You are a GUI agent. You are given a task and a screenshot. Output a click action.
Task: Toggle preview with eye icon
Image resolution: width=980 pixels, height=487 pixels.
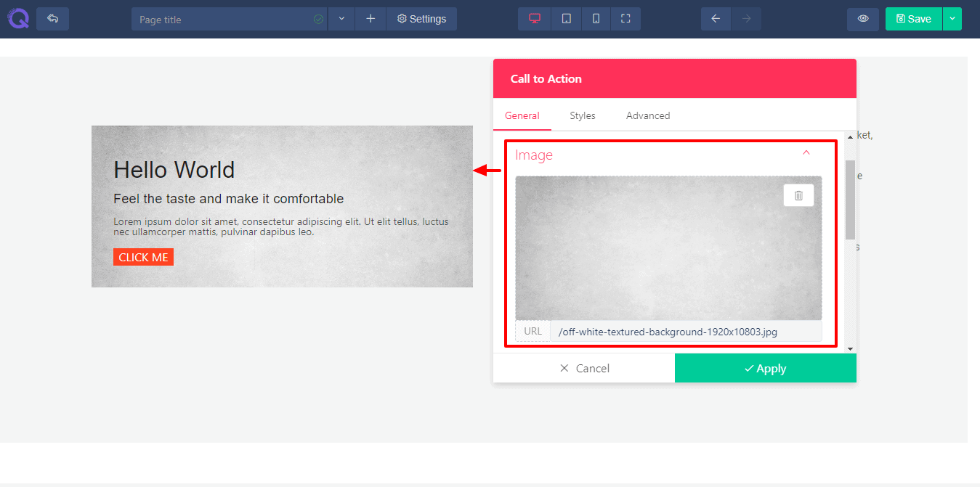click(863, 19)
